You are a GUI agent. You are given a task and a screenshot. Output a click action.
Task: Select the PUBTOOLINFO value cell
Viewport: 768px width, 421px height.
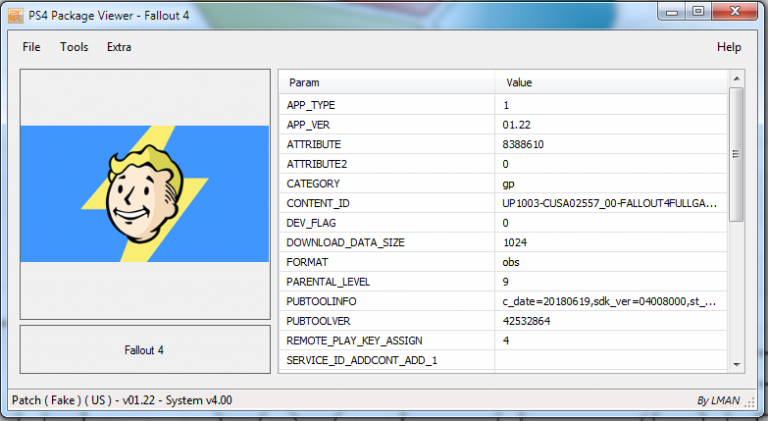pyautogui.click(x=610, y=300)
